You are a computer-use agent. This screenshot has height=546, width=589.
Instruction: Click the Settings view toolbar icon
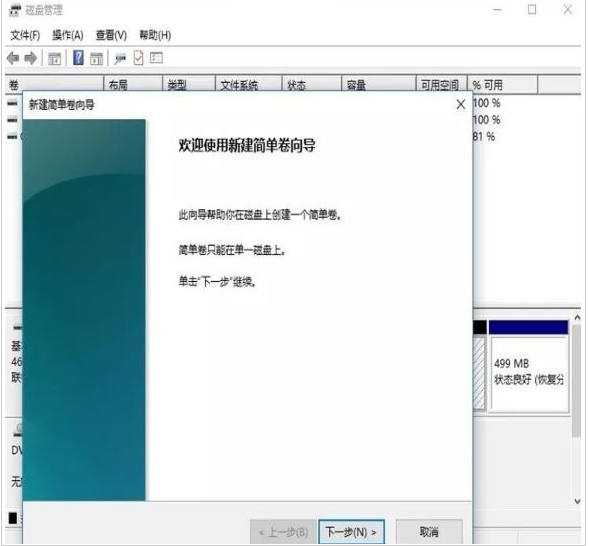point(157,58)
